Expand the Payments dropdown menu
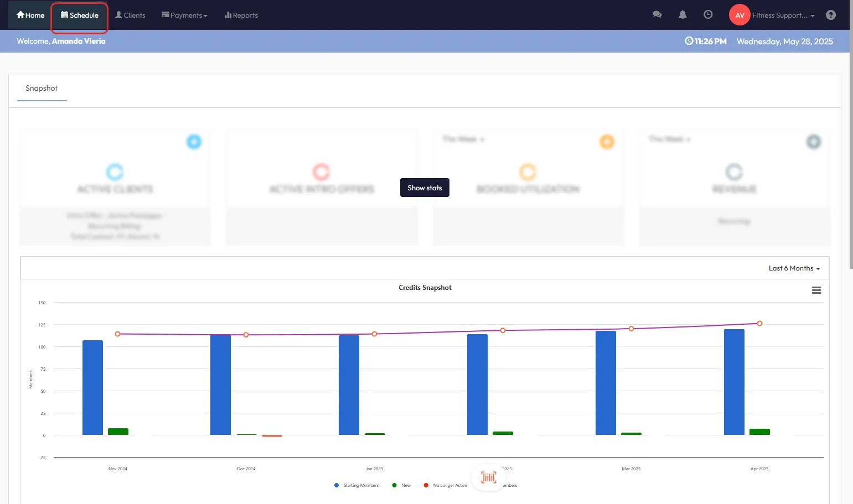The height and width of the screenshot is (504, 853). pos(184,15)
